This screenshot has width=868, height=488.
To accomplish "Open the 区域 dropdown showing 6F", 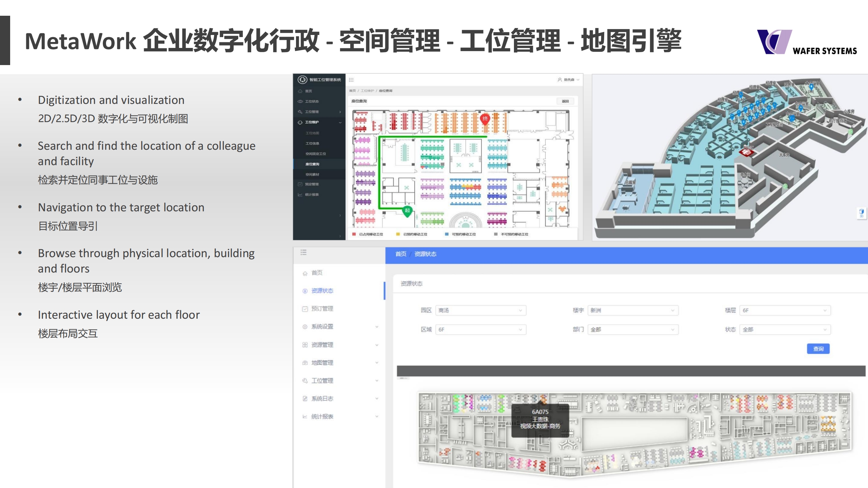I will (x=481, y=330).
